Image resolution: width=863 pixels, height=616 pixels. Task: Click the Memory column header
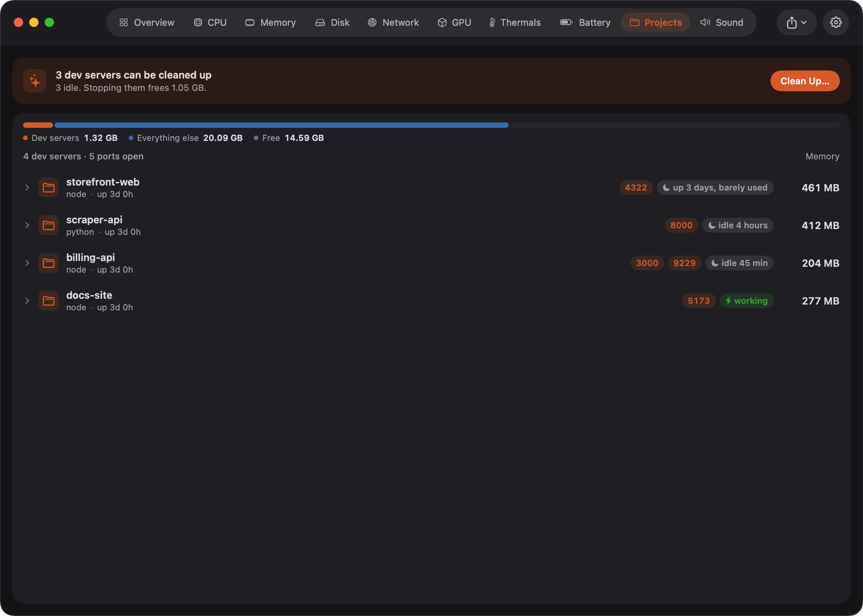point(822,156)
